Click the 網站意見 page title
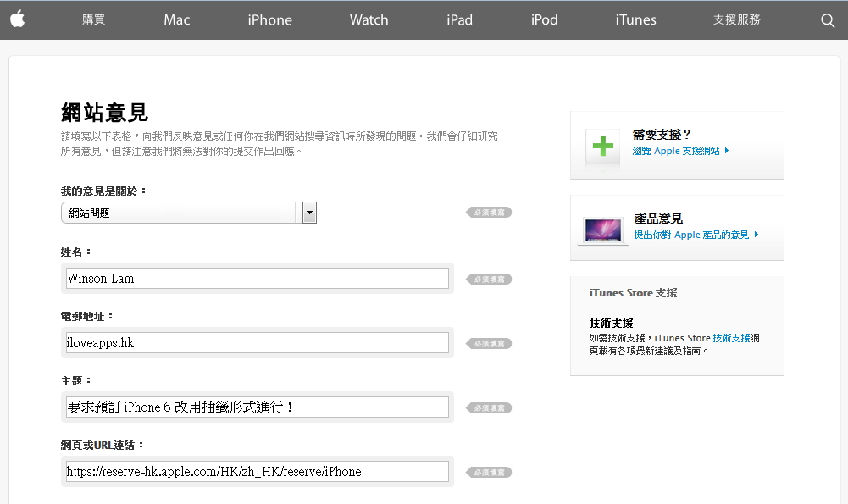848x504 pixels. (x=104, y=113)
